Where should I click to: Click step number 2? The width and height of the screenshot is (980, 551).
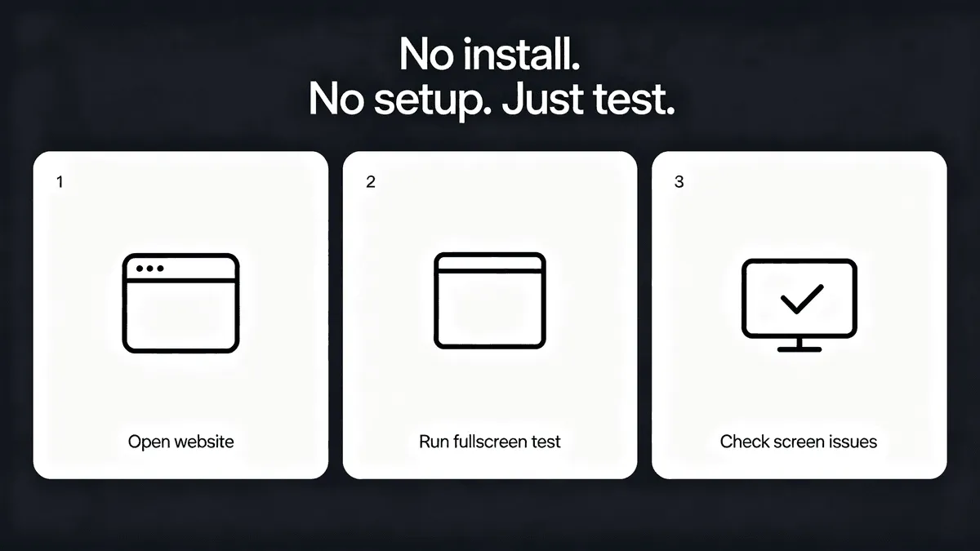(371, 182)
